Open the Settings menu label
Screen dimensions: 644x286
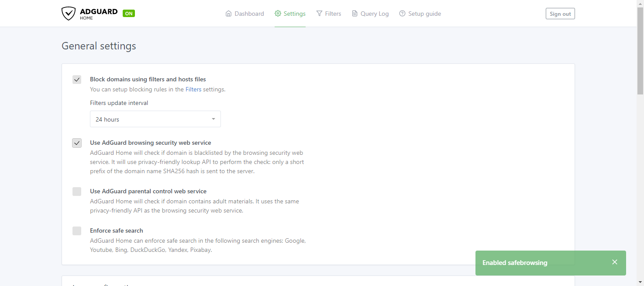coord(295,14)
